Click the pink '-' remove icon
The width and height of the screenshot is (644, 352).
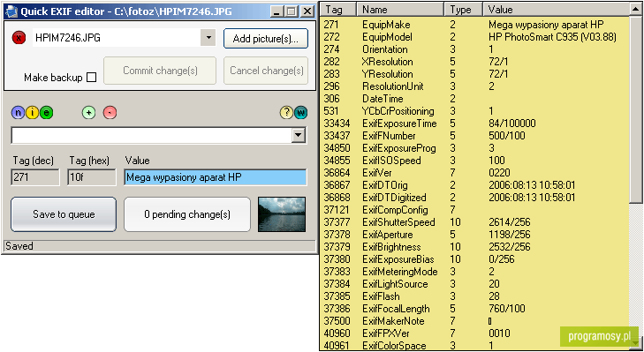[110, 112]
